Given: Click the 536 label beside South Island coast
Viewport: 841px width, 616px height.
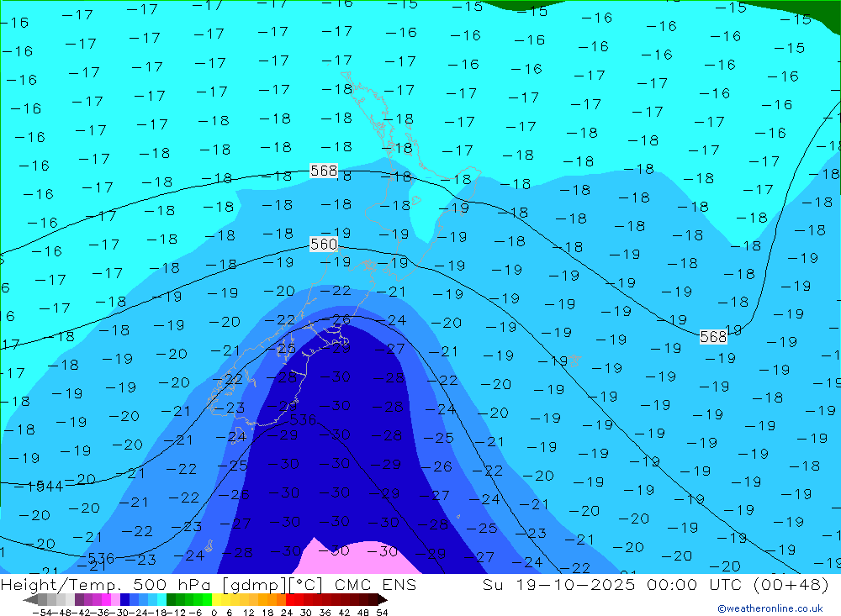Looking at the screenshot, I should (x=303, y=419).
